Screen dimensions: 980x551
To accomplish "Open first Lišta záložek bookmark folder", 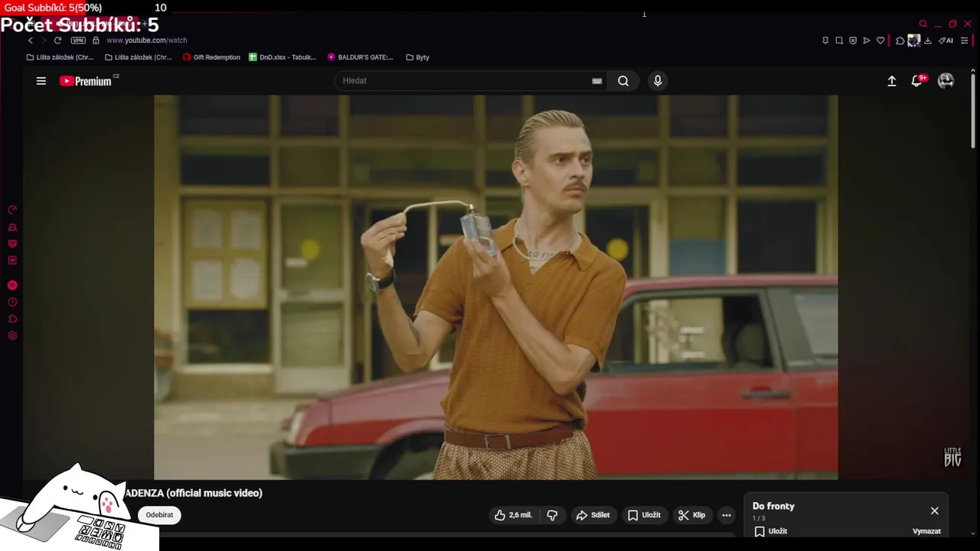I will pyautogui.click(x=60, y=57).
